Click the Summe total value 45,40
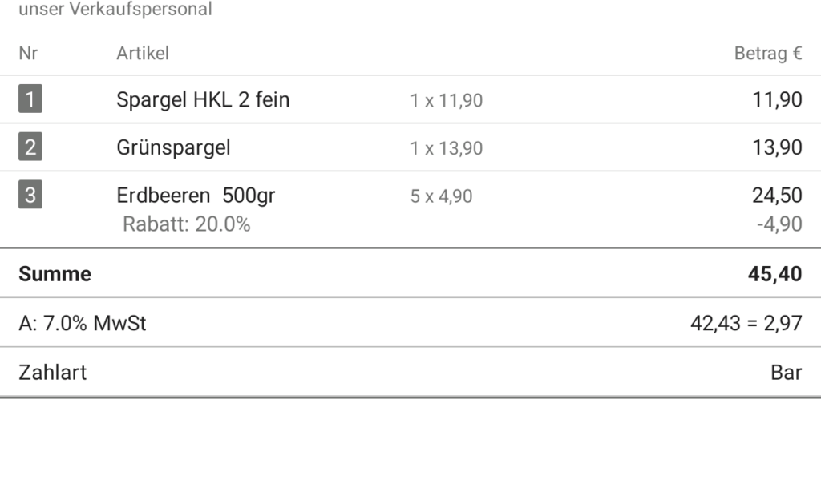Image resolution: width=821 pixels, height=504 pixels. pos(774,274)
